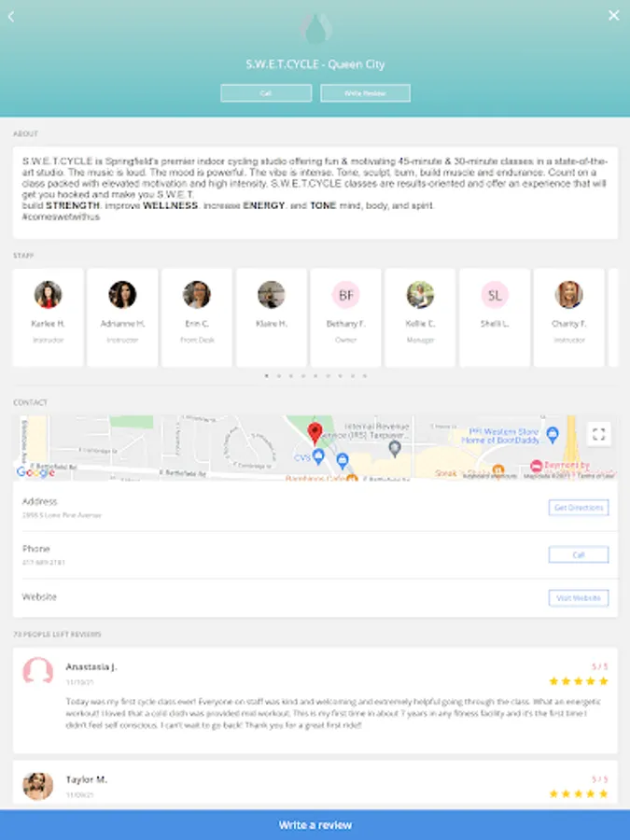Open Shelli L. SL initials avatar
630x840 pixels.
(x=495, y=295)
